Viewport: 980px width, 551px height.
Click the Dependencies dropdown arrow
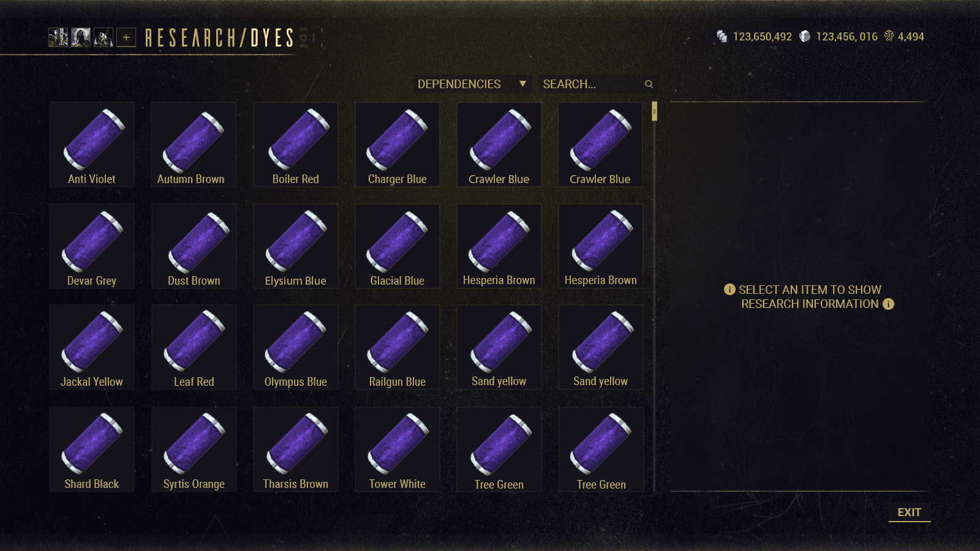coord(522,84)
